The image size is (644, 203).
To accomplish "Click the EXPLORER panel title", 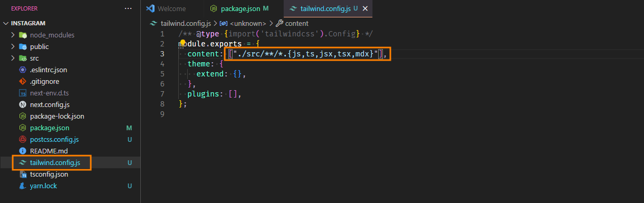I will click(24, 8).
